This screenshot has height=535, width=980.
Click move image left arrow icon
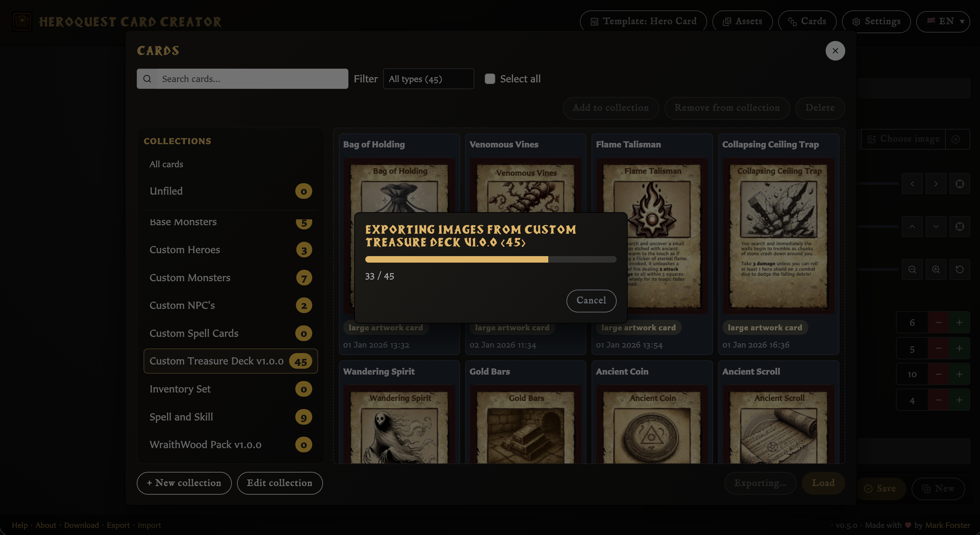pos(912,184)
